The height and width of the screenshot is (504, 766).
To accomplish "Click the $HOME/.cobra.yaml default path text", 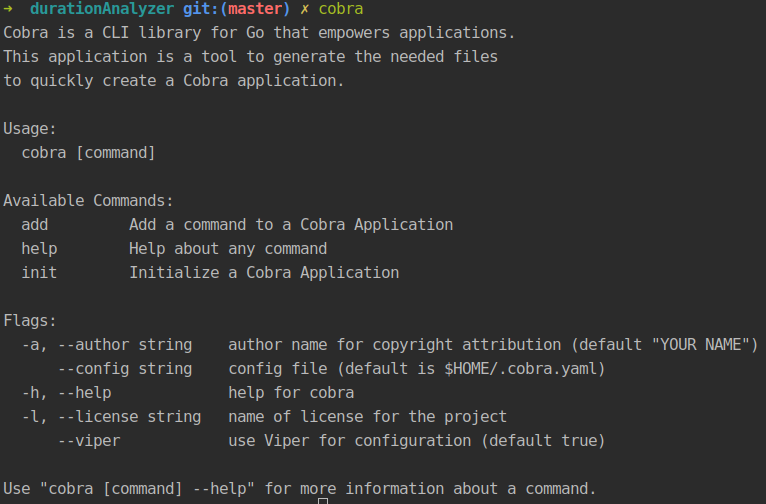I will pos(516,369).
